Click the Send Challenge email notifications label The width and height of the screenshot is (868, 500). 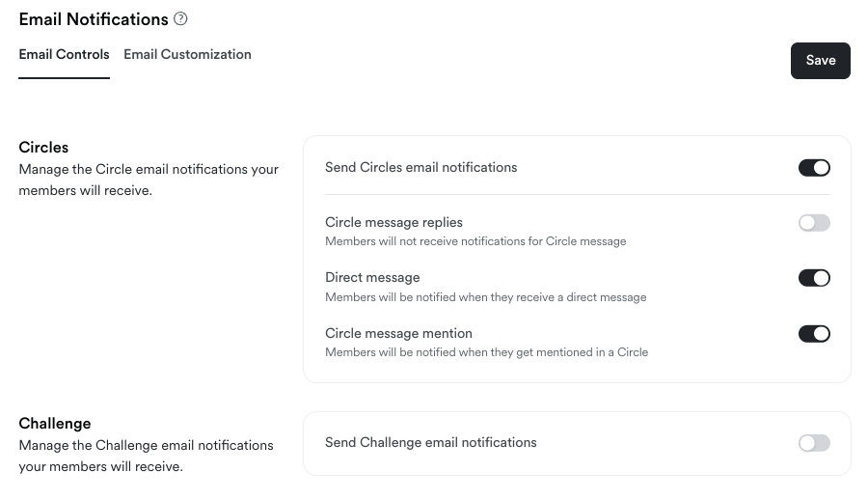pos(430,443)
